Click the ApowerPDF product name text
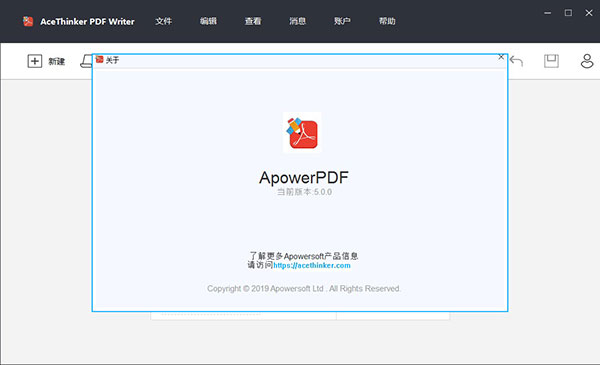The width and height of the screenshot is (600, 365). click(304, 178)
